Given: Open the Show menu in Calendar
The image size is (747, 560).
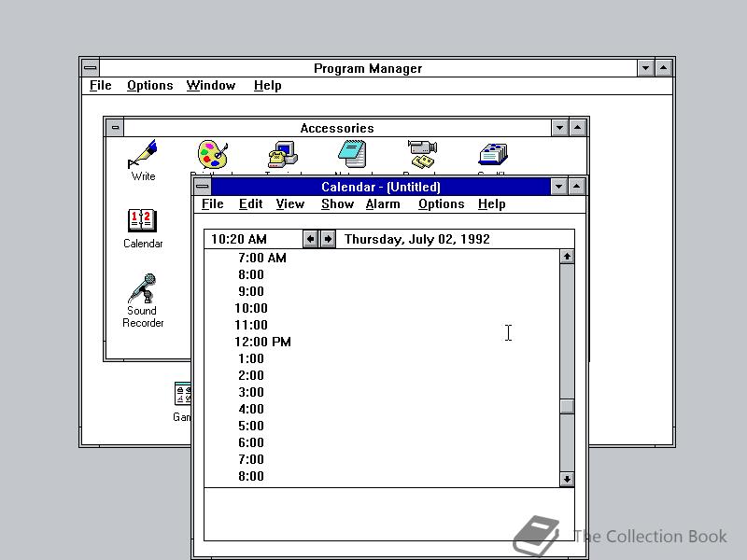Looking at the screenshot, I should [337, 203].
